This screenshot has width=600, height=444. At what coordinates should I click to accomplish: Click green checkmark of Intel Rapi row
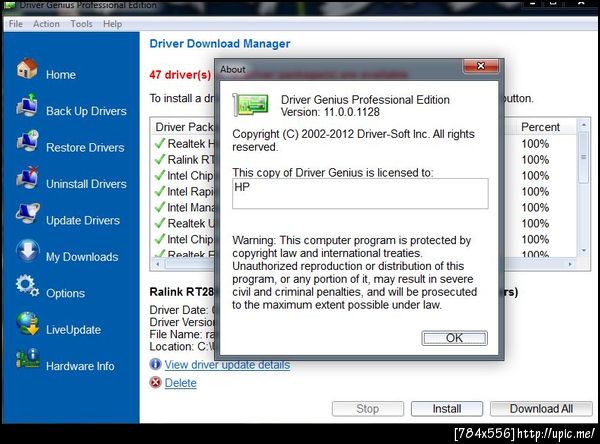coord(160,191)
